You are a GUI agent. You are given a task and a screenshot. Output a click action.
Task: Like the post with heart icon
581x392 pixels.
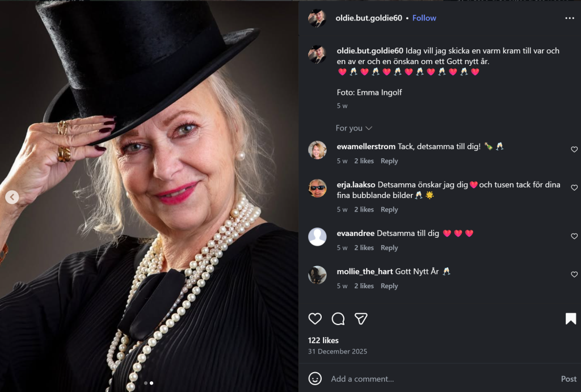(315, 319)
